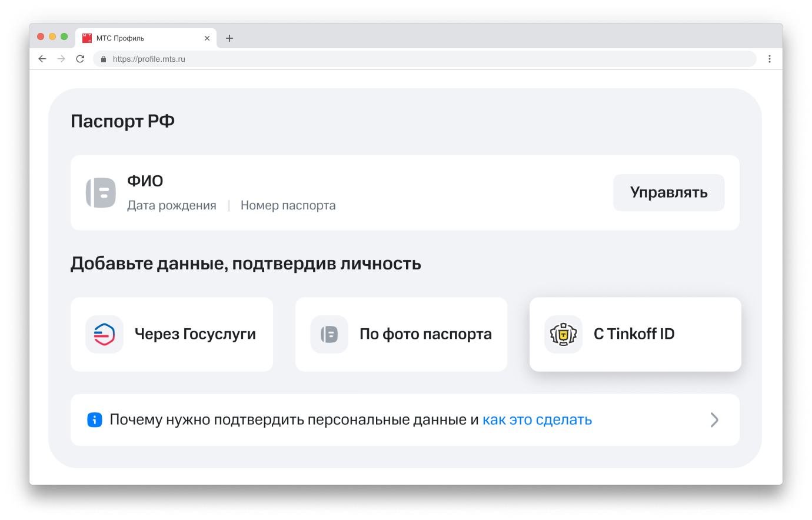Click the lock icon in address bar

pyautogui.click(x=104, y=59)
